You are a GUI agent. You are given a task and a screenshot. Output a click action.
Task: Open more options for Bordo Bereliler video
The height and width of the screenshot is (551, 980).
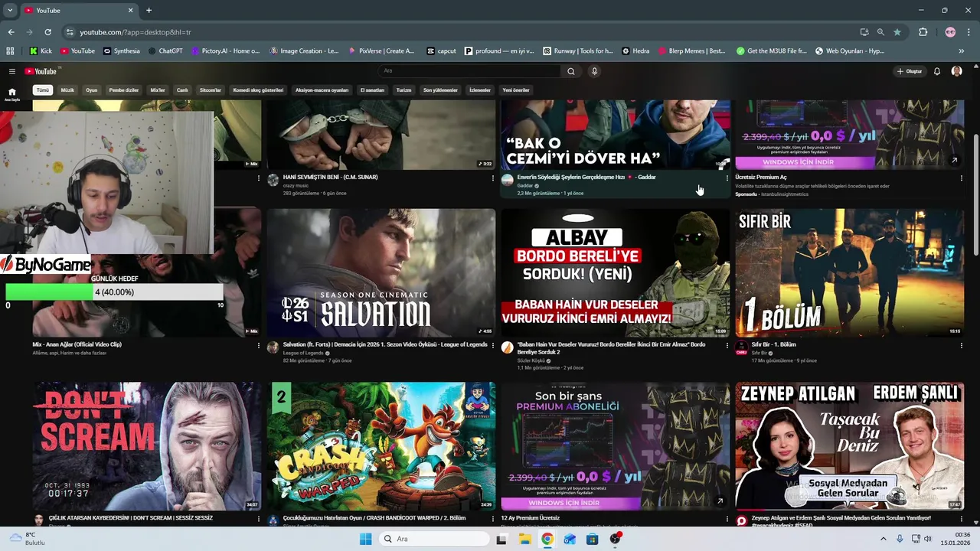tap(727, 345)
